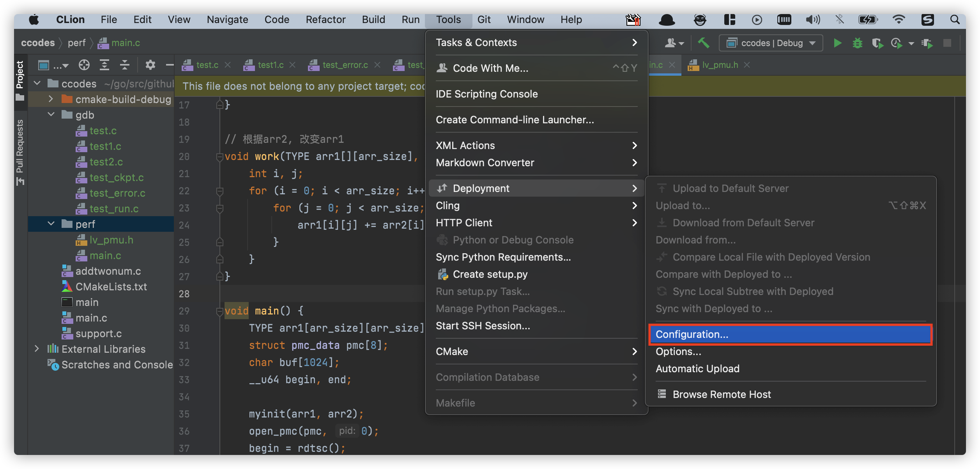Click Run with Coverage icon
Image resolution: width=980 pixels, height=469 pixels.
877,43
